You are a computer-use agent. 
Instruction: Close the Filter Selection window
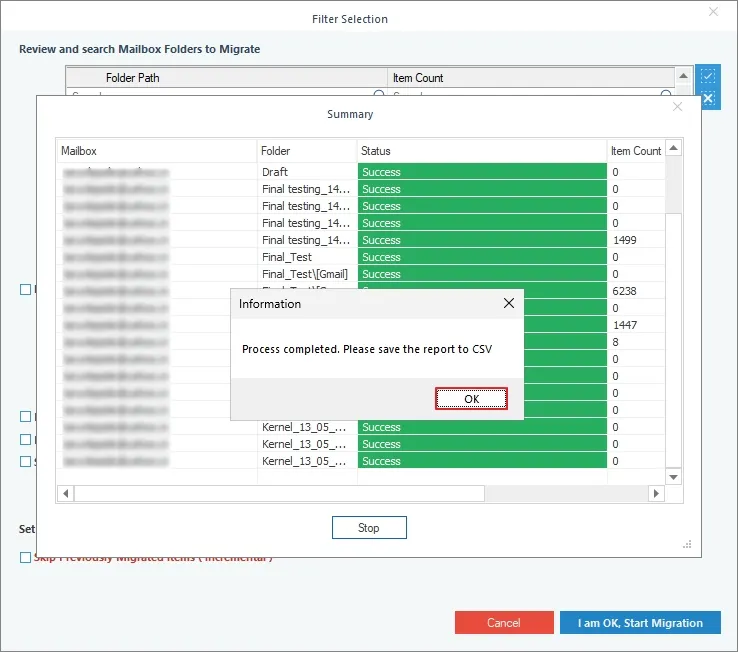pos(714,12)
